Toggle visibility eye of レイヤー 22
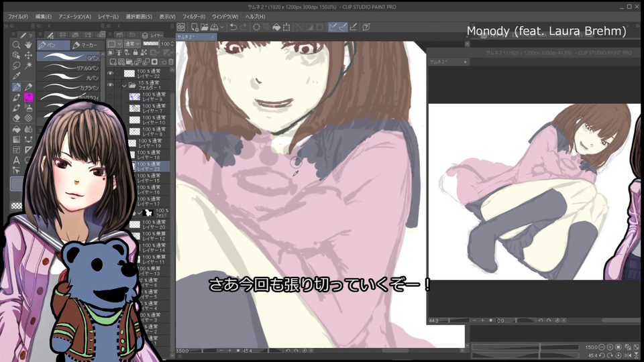This screenshot has height=362, width=644. (x=110, y=74)
